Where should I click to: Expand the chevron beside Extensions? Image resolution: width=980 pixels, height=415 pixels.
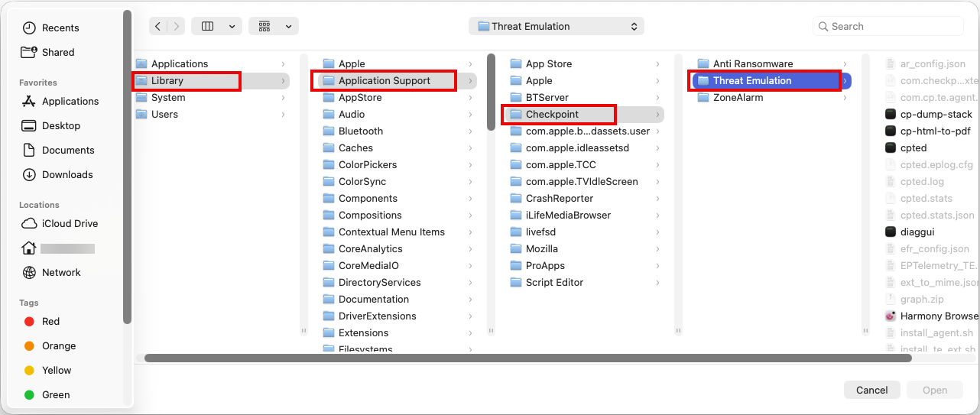pyautogui.click(x=470, y=332)
